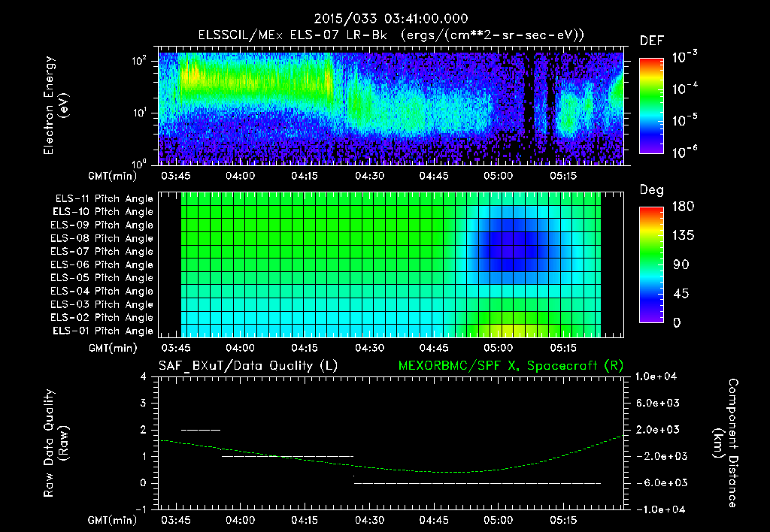Click the DEF label above the color scale
Screen dimensions: 770x532
652,41
